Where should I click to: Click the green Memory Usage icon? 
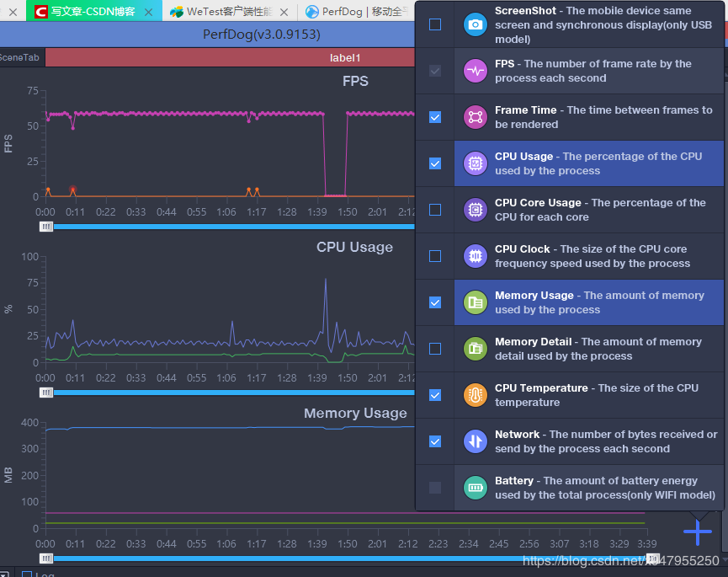(x=476, y=302)
